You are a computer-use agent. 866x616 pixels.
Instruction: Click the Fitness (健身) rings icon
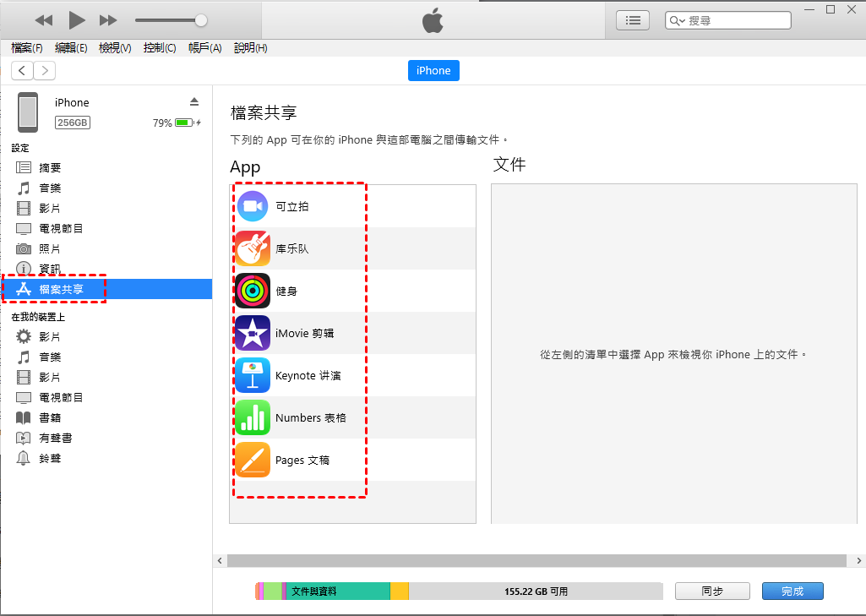pos(252,291)
